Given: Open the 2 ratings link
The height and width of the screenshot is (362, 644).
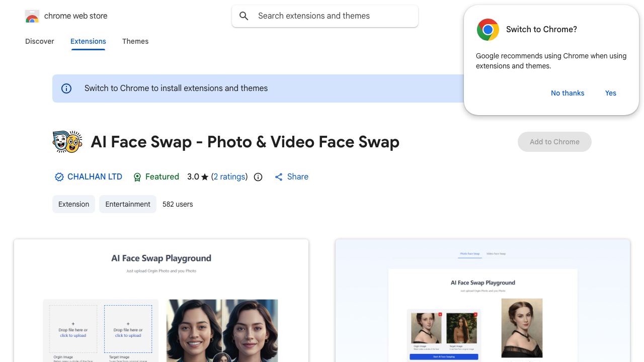Looking at the screenshot, I should click(x=229, y=177).
